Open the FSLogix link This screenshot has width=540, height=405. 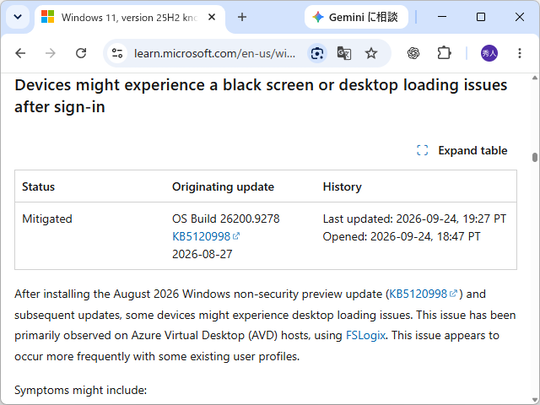365,335
